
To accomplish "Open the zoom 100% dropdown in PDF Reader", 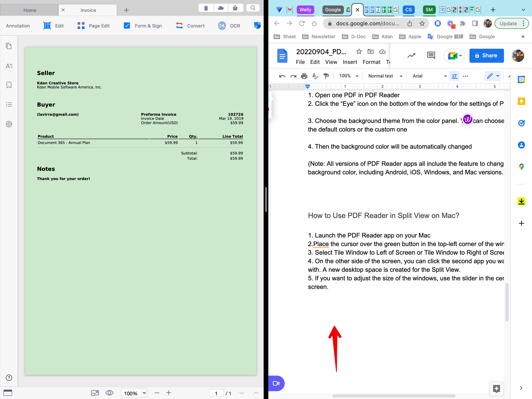I will [134, 393].
